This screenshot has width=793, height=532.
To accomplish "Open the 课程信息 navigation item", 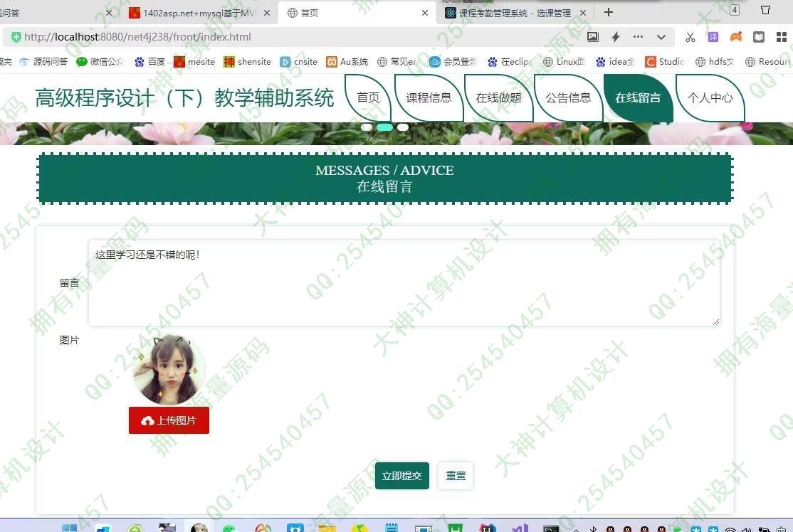I will pyautogui.click(x=429, y=97).
